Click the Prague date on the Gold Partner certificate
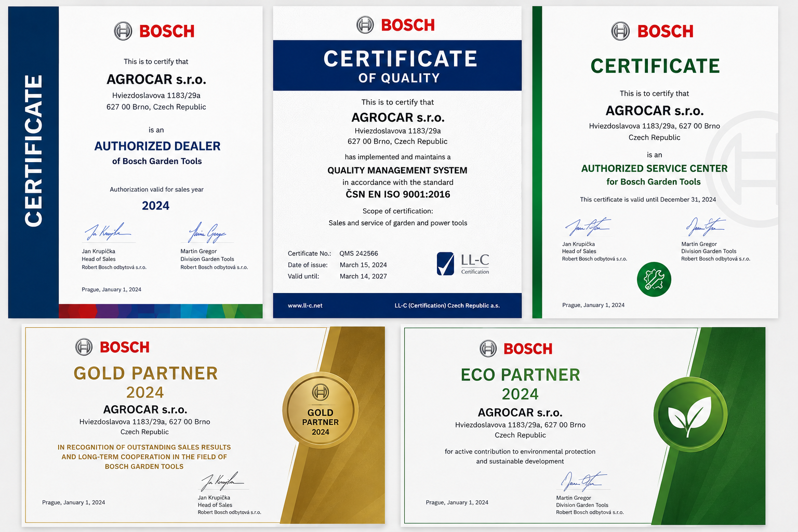Image resolution: width=798 pixels, height=532 pixels. coord(74,502)
